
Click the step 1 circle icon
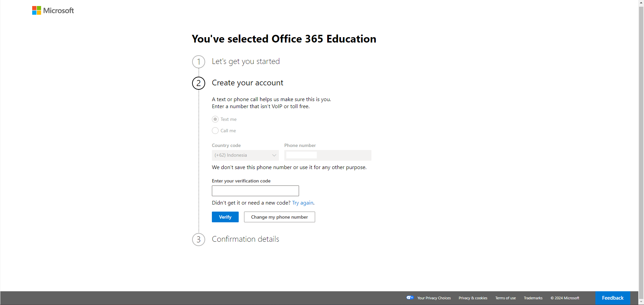(198, 62)
